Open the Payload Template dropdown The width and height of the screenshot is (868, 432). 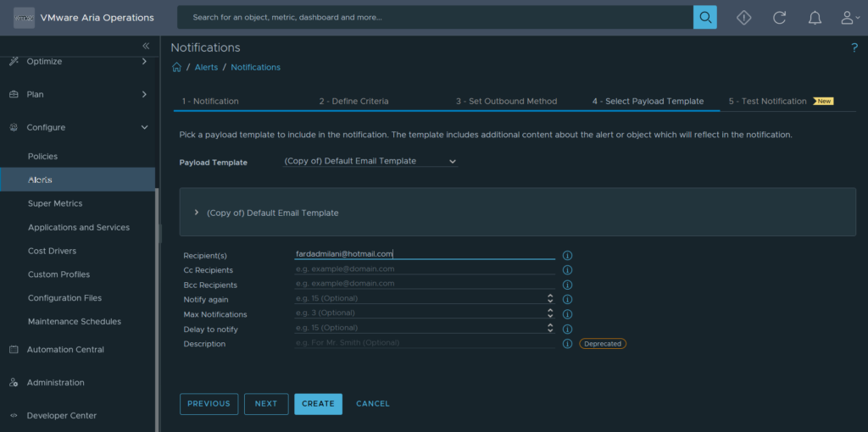370,161
